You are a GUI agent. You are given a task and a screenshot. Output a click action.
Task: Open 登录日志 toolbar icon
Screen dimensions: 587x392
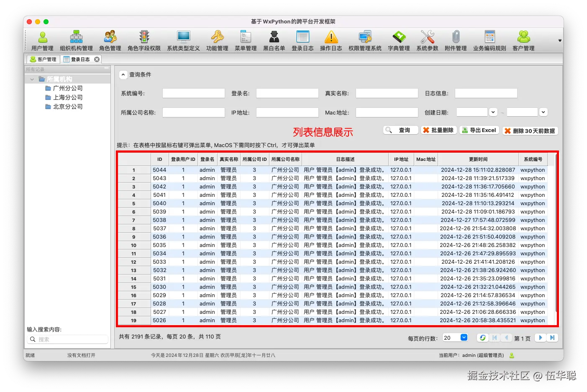[x=302, y=41]
